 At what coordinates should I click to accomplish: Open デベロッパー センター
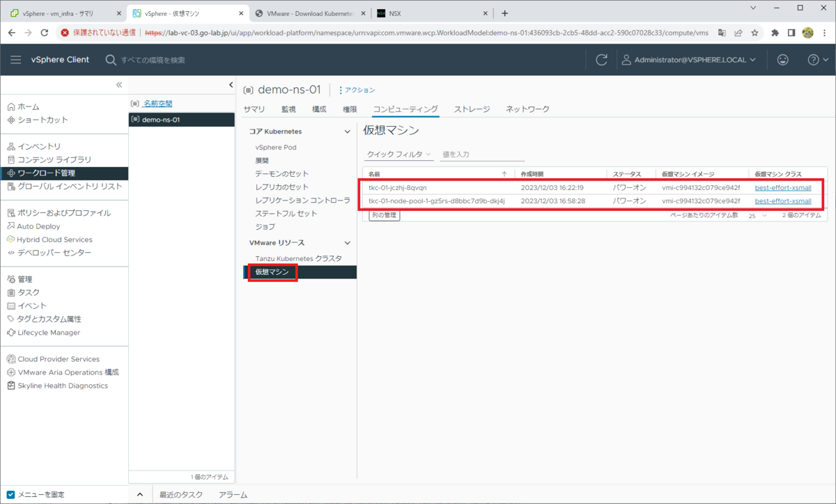tap(49, 253)
